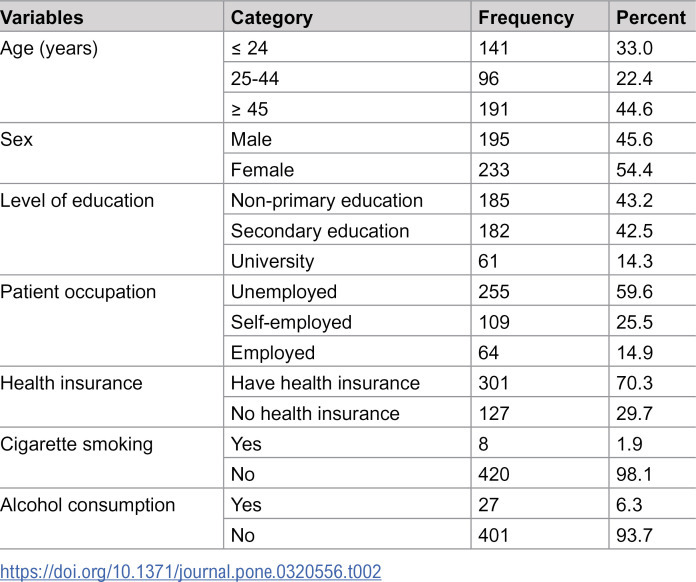Click the Percent column header
This screenshot has width=696, height=582.
(651, 18)
